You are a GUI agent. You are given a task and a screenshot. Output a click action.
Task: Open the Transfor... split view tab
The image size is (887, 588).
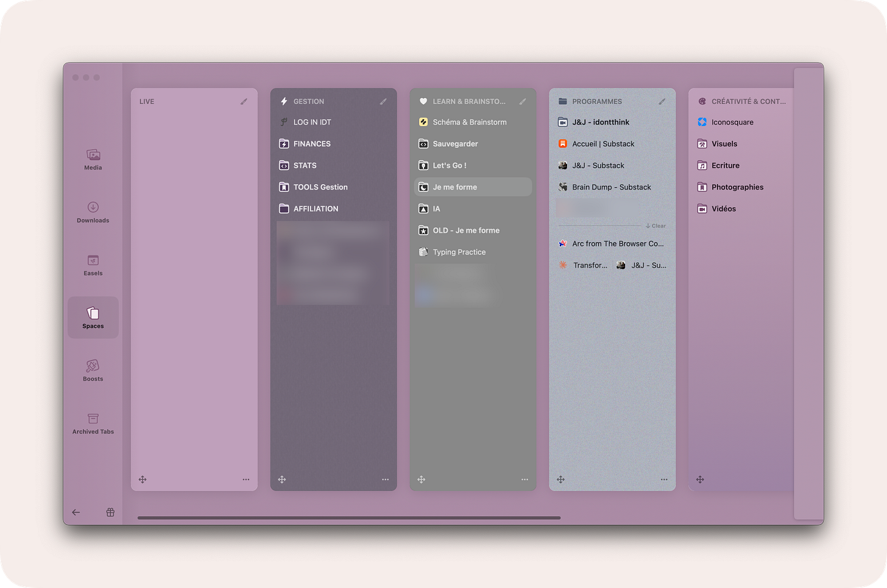(583, 266)
